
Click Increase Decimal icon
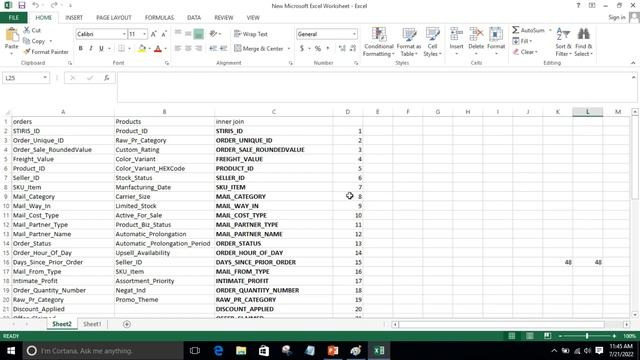(342, 48)
